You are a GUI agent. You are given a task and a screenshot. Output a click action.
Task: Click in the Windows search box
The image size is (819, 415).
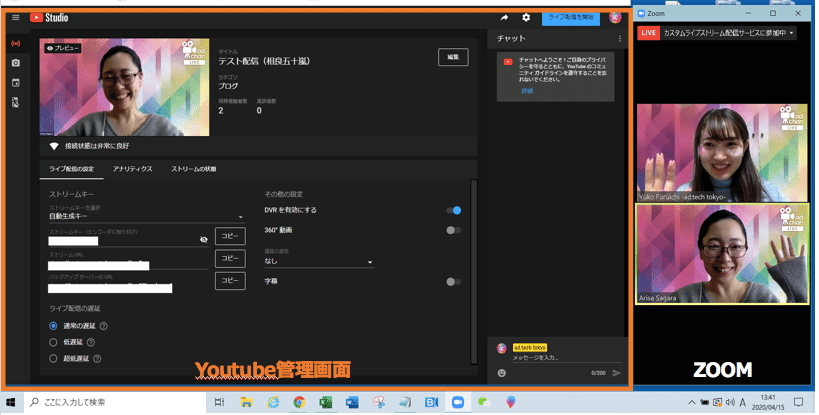pyautogui.click(x=115, y=402)
